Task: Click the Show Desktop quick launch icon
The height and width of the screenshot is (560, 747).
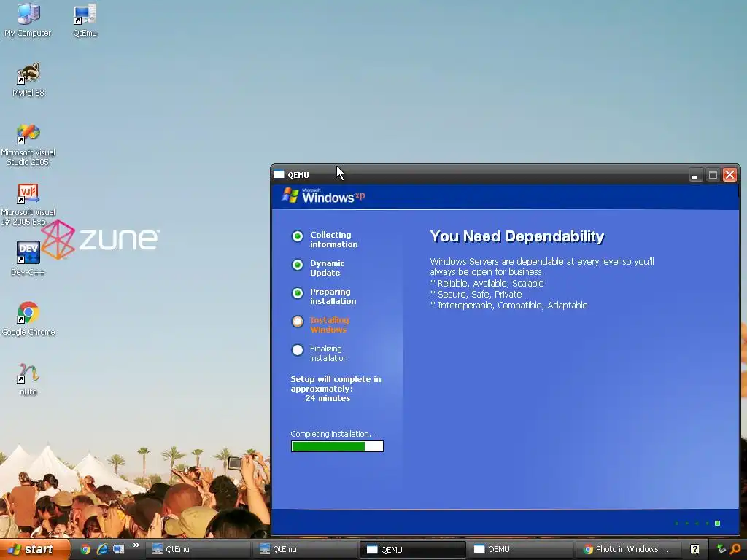Action: tap(118, 549)
